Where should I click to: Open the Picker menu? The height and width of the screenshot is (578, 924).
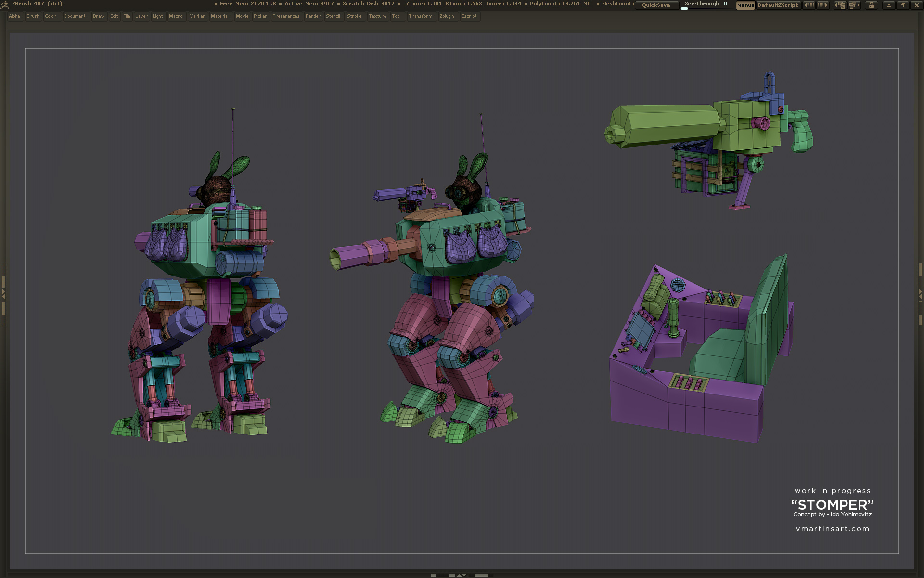pos(260,16)
